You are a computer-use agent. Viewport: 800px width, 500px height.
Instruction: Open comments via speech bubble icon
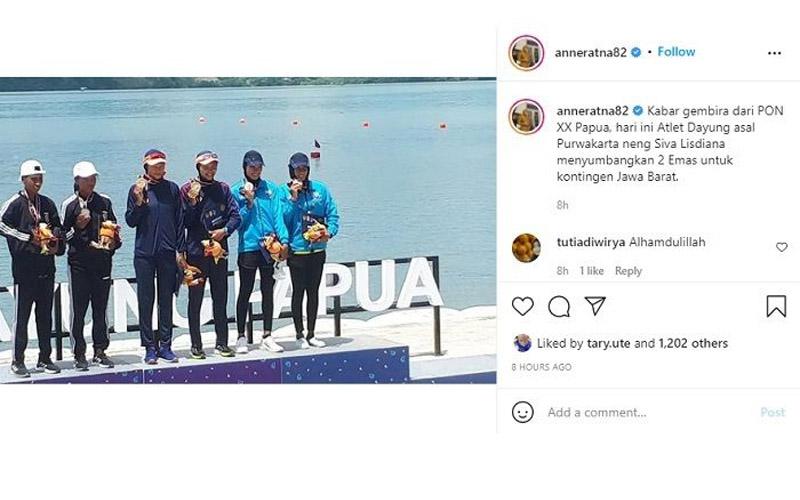pos(559,307)
